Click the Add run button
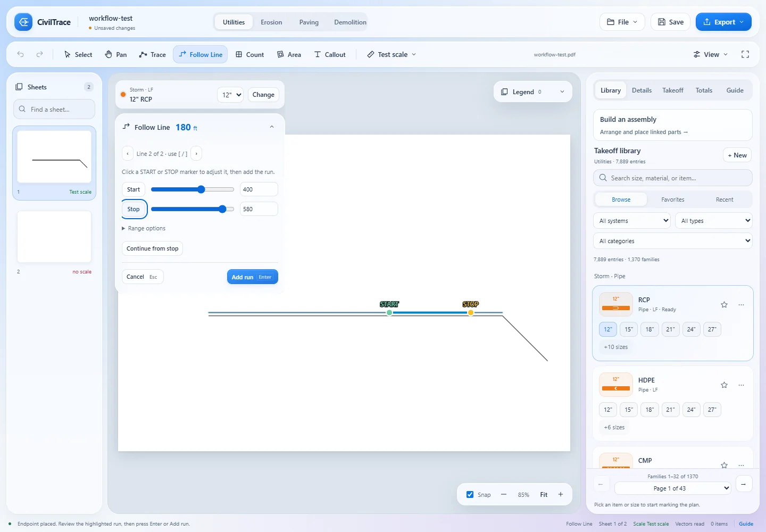This screenshot has width=766, height=532. 253,277
